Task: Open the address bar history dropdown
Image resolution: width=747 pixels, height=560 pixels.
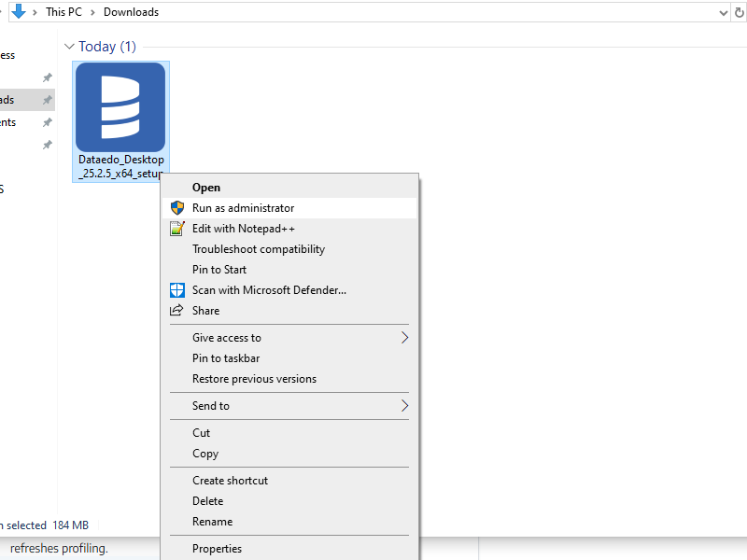Action: [x=723, y=13]
